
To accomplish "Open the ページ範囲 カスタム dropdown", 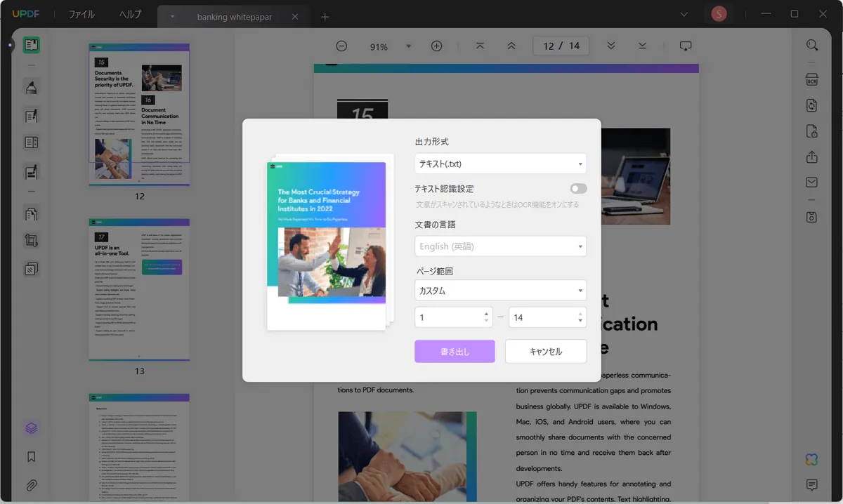I will [500, 291].
